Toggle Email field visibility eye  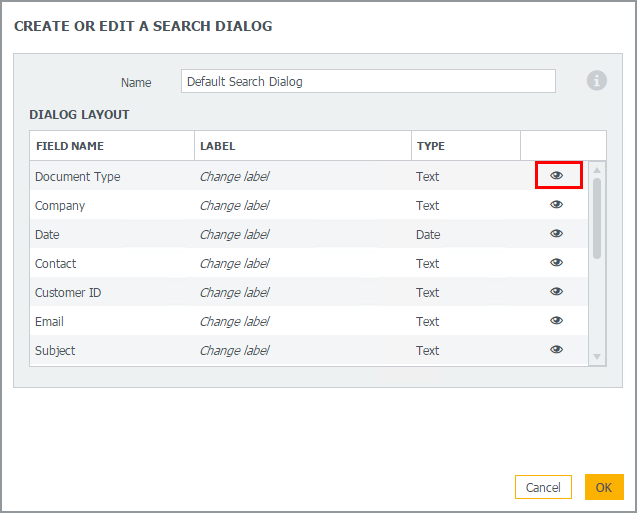[557, 321]
